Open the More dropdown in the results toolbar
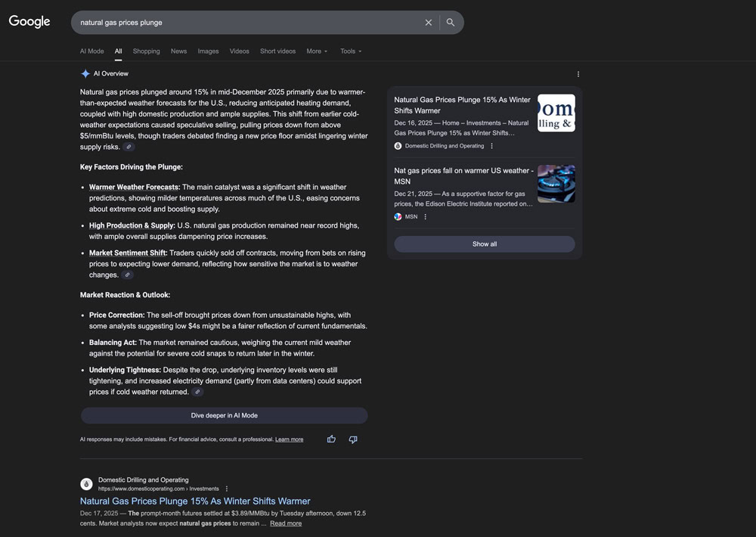The width and height of the screenshot is (756, 537). [317, 51]
